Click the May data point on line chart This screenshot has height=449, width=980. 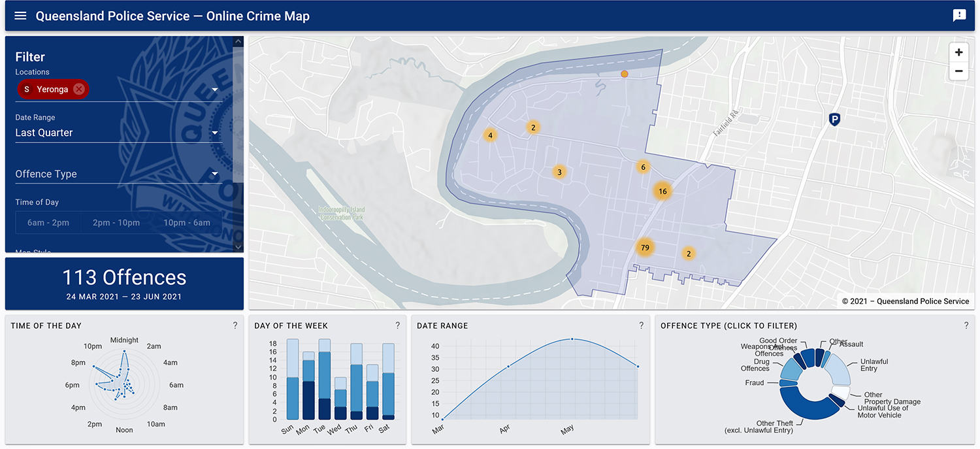pyautogui.click(x=572, y=339)
